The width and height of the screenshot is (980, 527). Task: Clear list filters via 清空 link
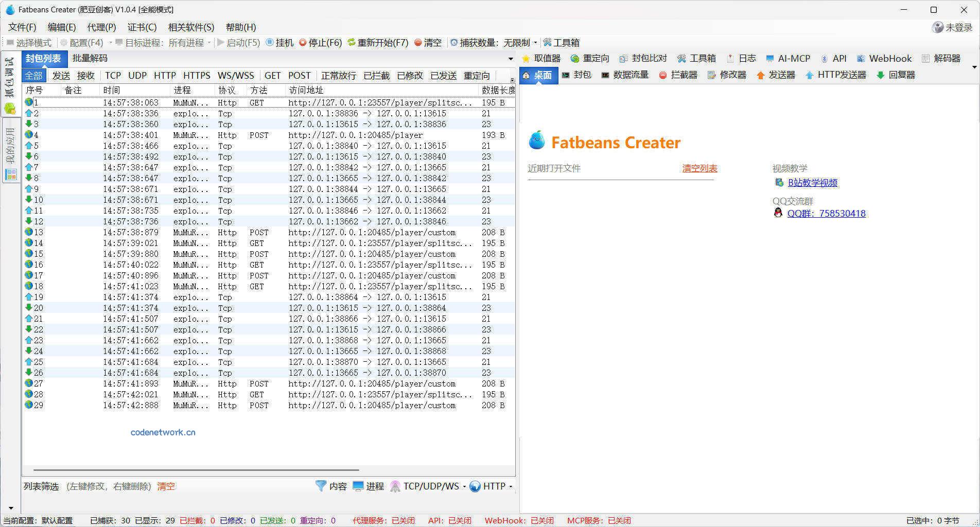(x=166, y=486)
